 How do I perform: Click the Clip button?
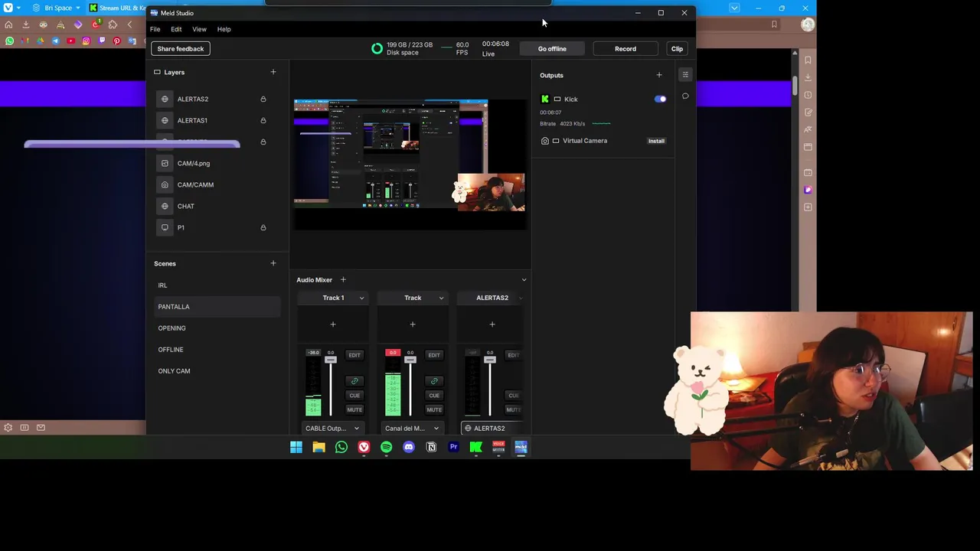(677, 49)
